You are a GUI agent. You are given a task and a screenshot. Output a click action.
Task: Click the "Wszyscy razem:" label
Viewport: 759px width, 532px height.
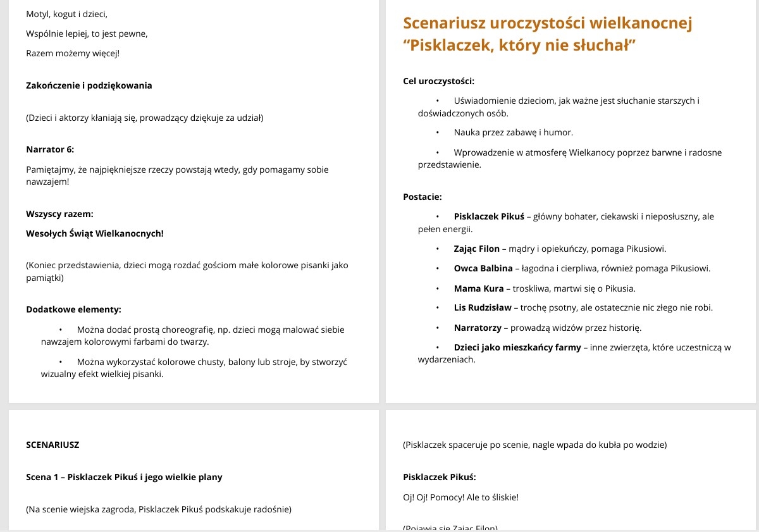pos(59,214)
